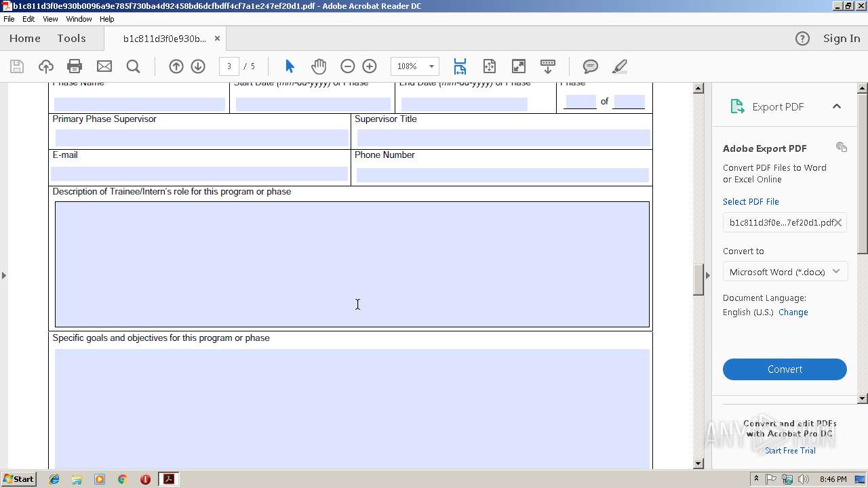Open Google Chrome from the taskbar
Viewport: 868px width, 488px height.
(122, 479)
